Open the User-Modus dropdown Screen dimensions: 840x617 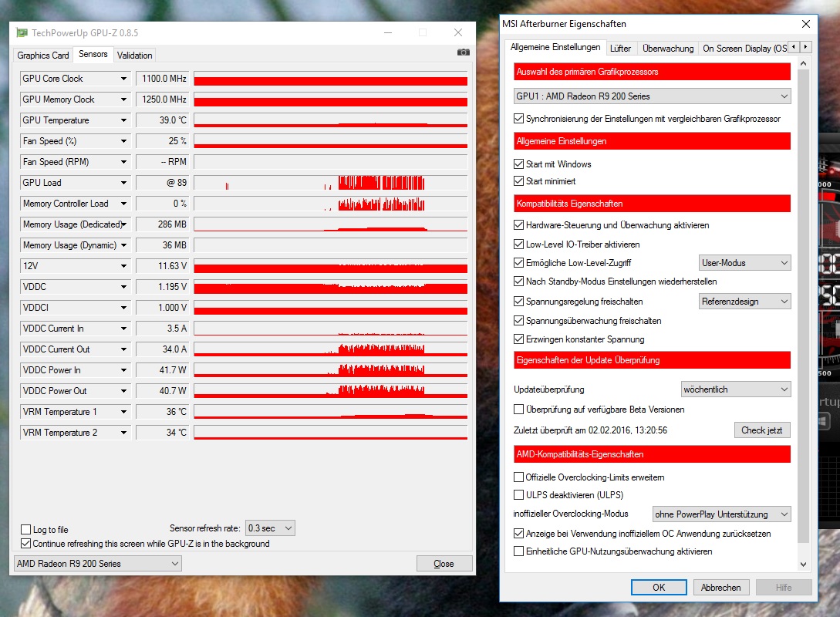(x=744, y=263)
